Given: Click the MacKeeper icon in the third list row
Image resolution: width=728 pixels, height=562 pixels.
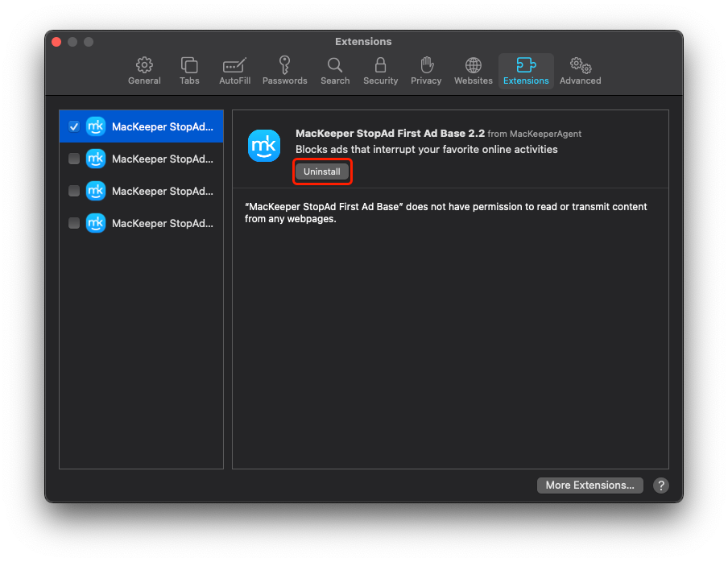Looking at the screenshot, I should (x=96, y=191).
